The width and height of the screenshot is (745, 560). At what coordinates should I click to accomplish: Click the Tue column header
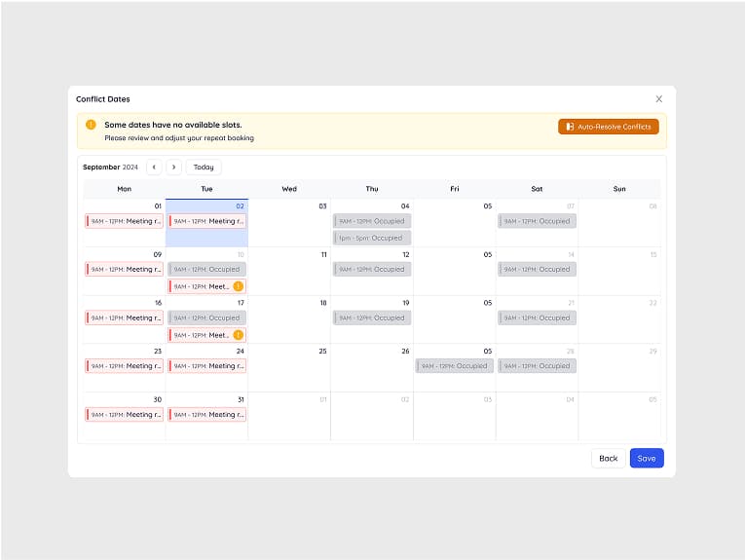[206, 189]
